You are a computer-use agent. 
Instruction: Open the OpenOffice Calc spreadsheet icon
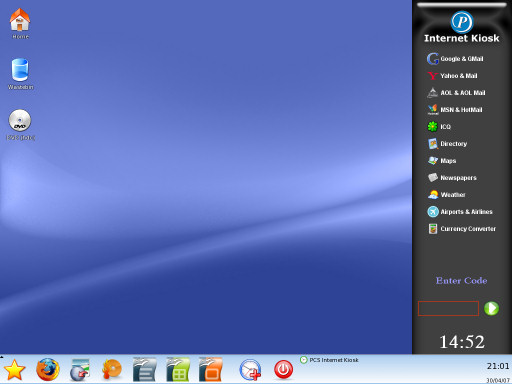coord(178,369)
